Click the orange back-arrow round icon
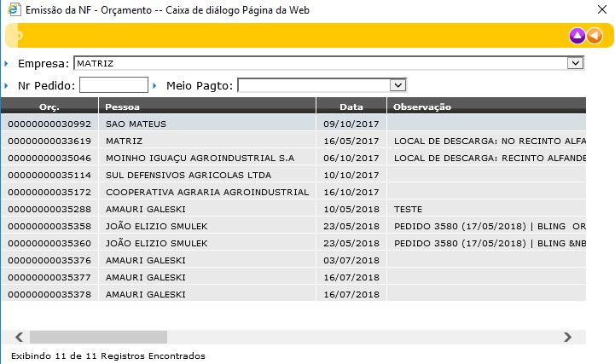 click(594, 36)
